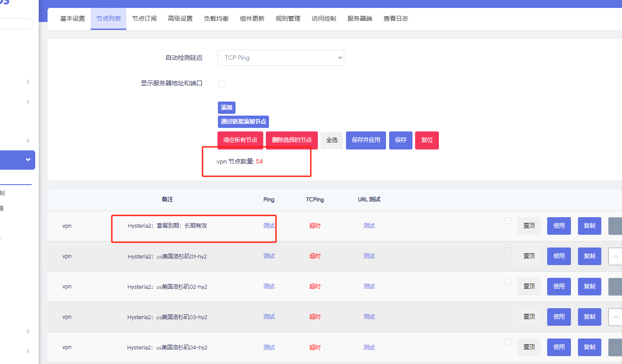
Task: Select the checkbox in 套餐到期 node row
Action: (508, 221)
